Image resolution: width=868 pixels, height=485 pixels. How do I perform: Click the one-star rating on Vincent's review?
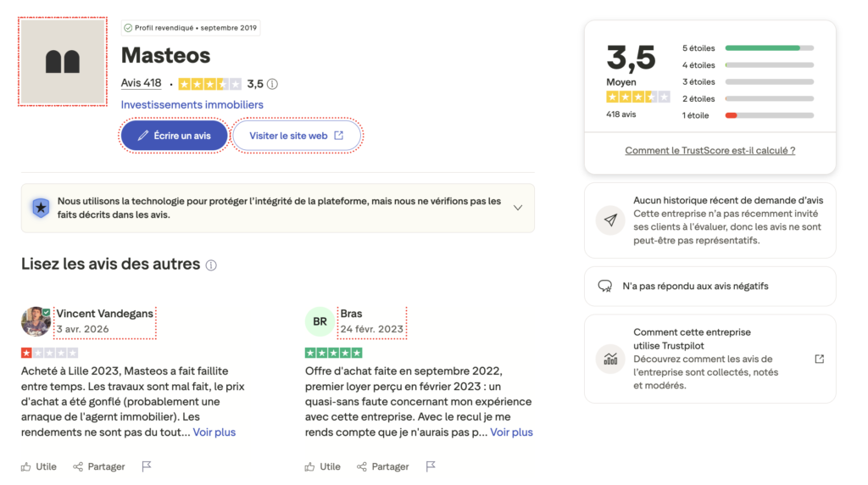pos(50,354)
